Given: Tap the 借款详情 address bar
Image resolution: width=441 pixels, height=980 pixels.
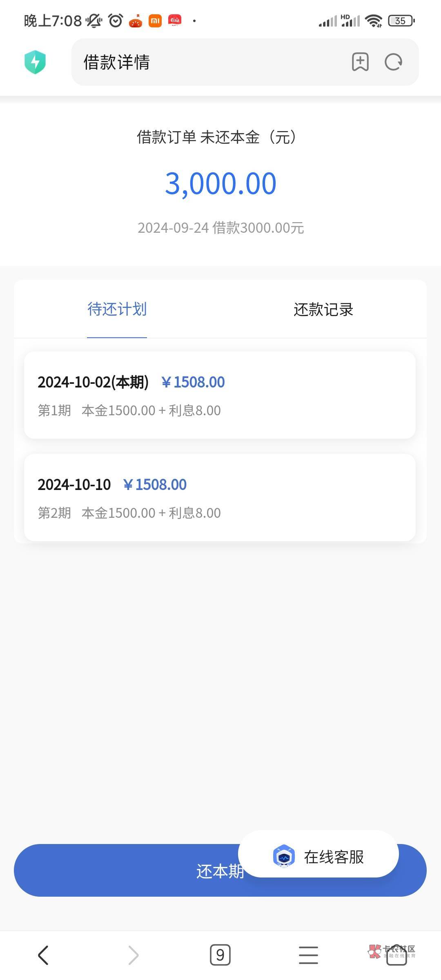Looking at the screenshot, I should (x=204, y=62).
